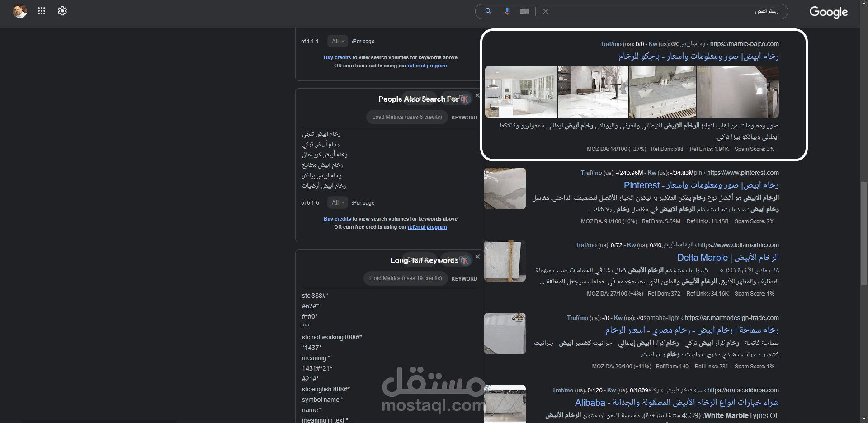Open the Pinterest result title link
Screen dimensions: 868x423
click(x=701, y=185)
